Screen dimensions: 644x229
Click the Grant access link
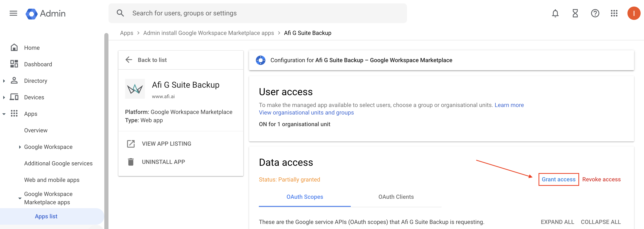coord(558,179)
